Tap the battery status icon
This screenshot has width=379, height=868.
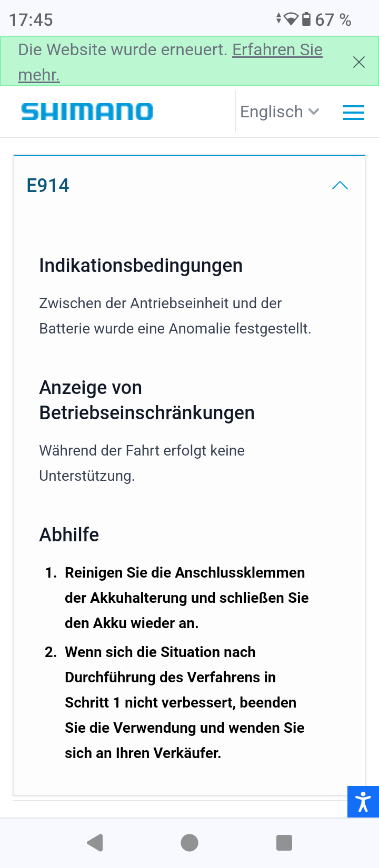[306, 19]
